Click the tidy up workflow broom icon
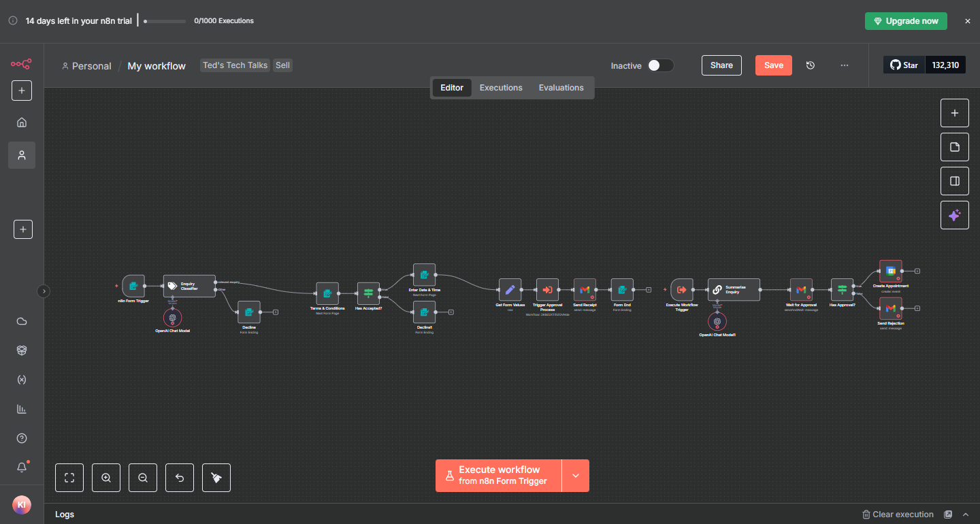The image size is (980, 524). 216,478
